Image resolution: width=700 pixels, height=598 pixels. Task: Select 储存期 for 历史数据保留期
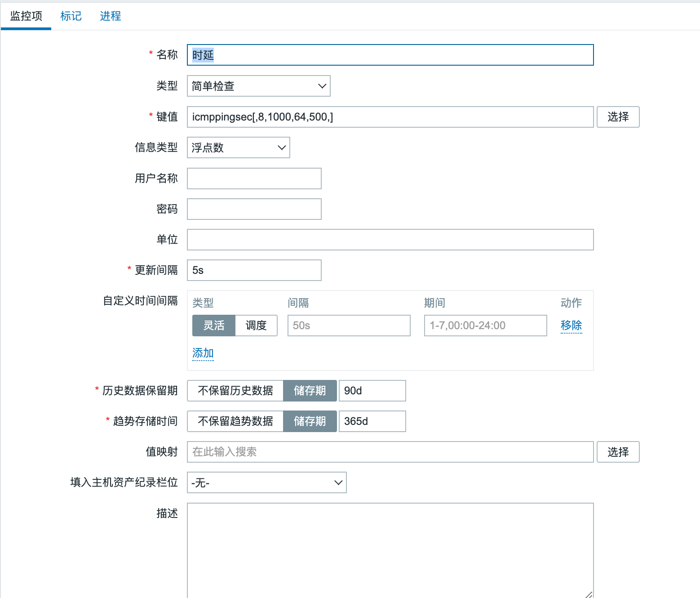(310, 391)
